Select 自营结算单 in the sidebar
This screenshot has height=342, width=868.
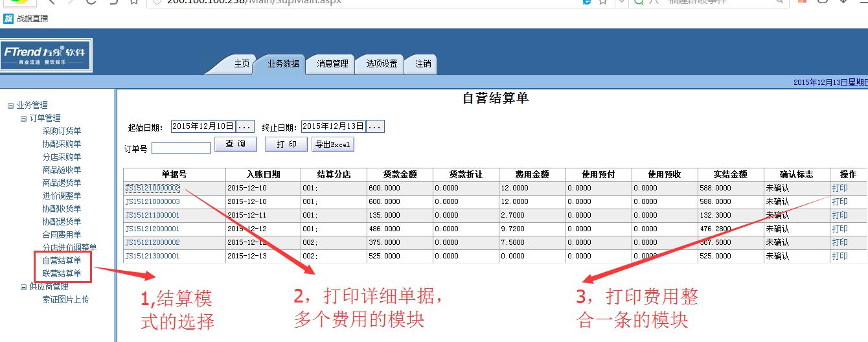point(62,260)
